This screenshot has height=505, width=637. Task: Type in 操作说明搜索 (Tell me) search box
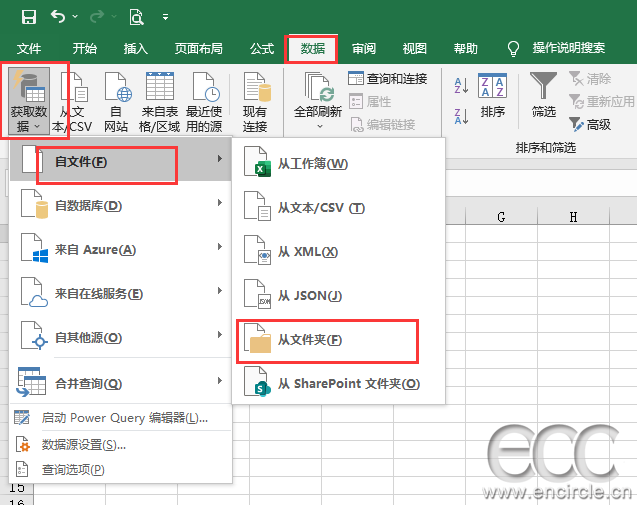click(x=568, y=48)
